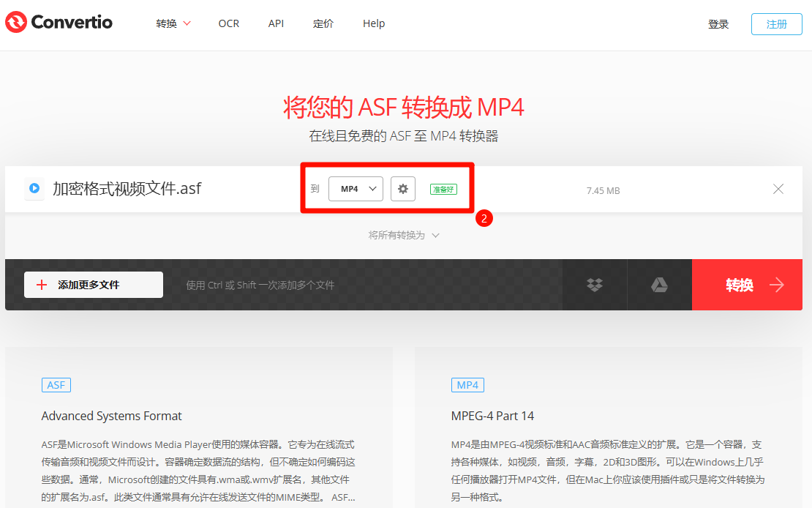
Task: Click the MP4 format tag
Action: tap(467, 385)
